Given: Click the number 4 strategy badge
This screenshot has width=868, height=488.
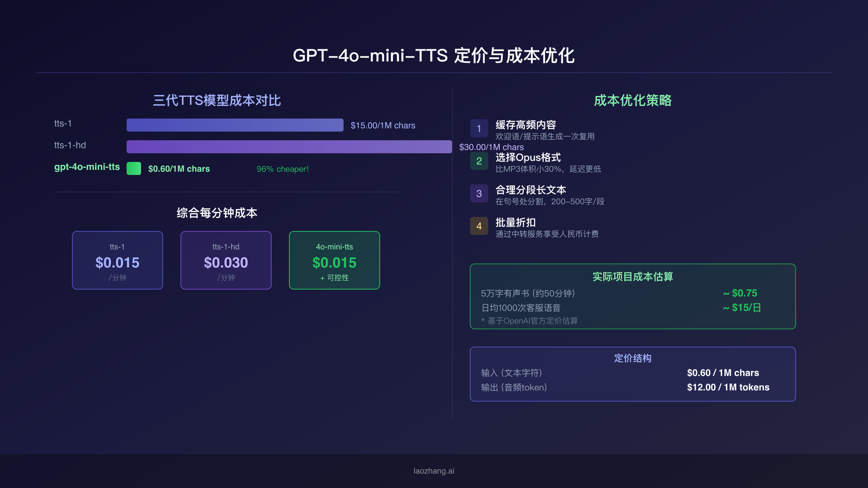Looking at the screenshot, I should point(479,226).
